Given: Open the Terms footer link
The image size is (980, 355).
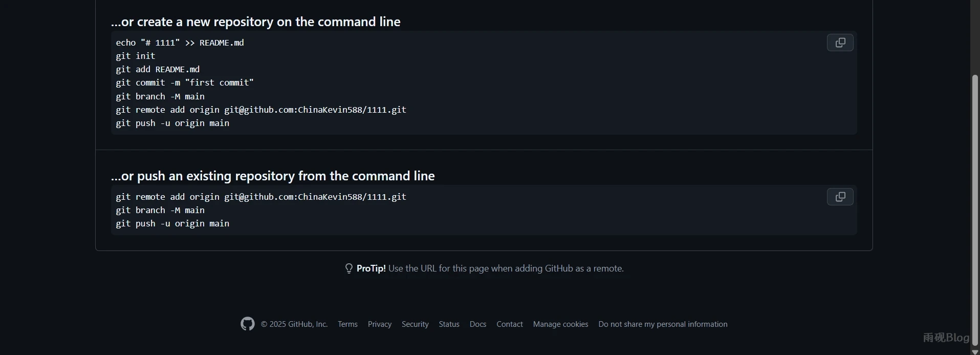Looking at the screenshot, I should [x=347, y=324].
